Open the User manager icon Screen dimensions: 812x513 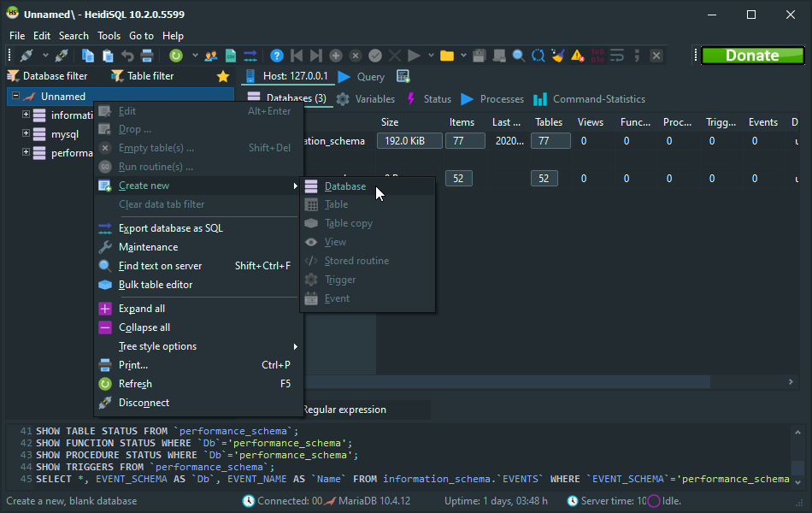pyautogui.click(x=211, y=56)
